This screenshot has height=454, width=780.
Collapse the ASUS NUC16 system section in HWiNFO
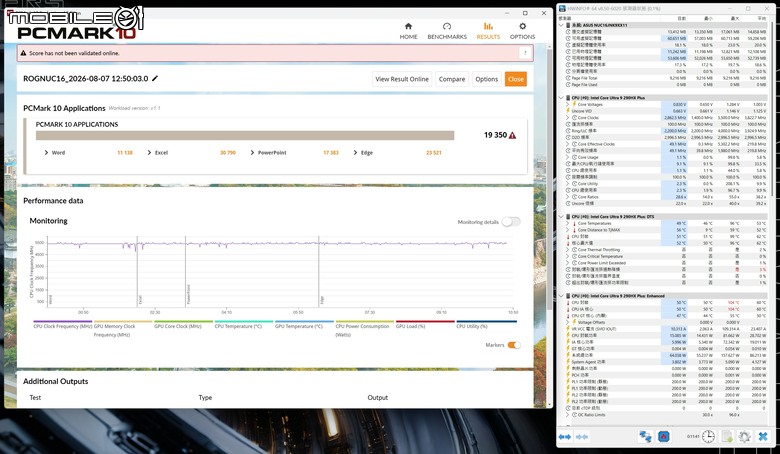[x=562, y=25]
